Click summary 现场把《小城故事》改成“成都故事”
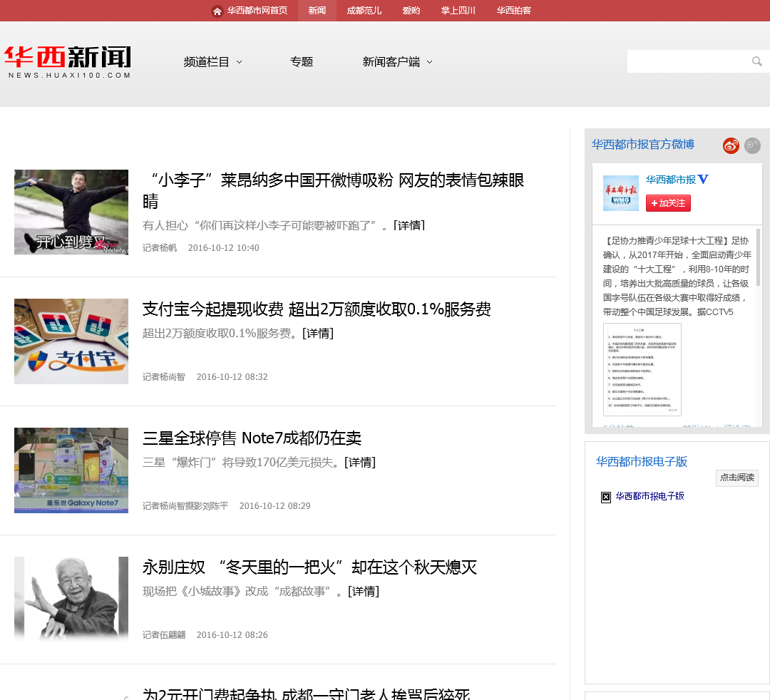 (242, 592)
